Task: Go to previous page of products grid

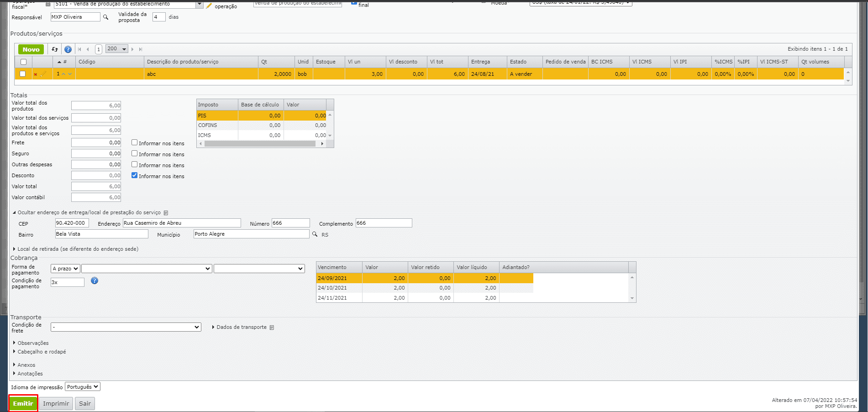Action: 88,49
